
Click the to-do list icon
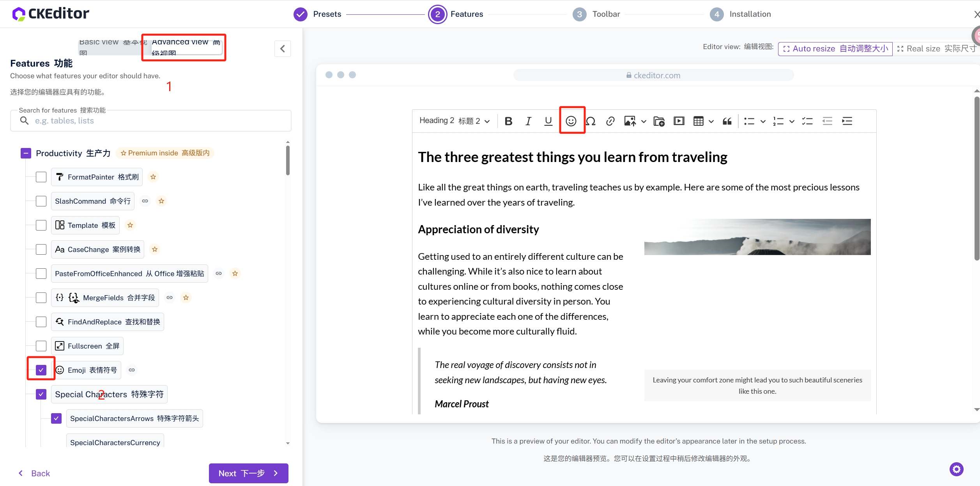click(807, 121)
